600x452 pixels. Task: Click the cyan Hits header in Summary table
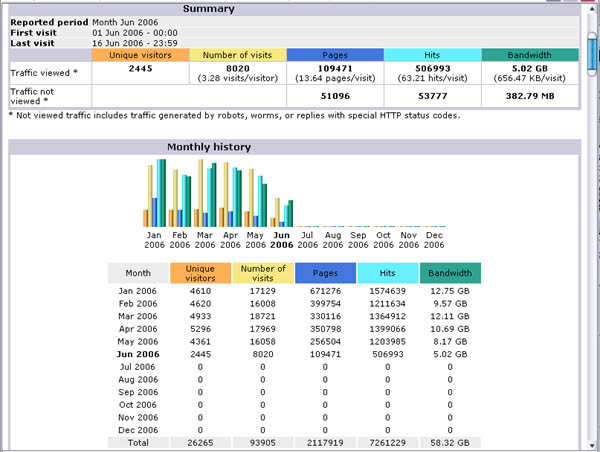[x=432, y=55]
